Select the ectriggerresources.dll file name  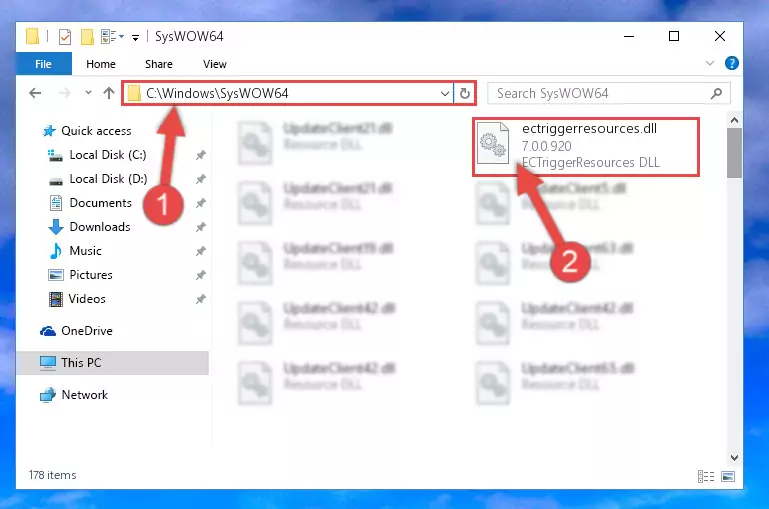589,128
